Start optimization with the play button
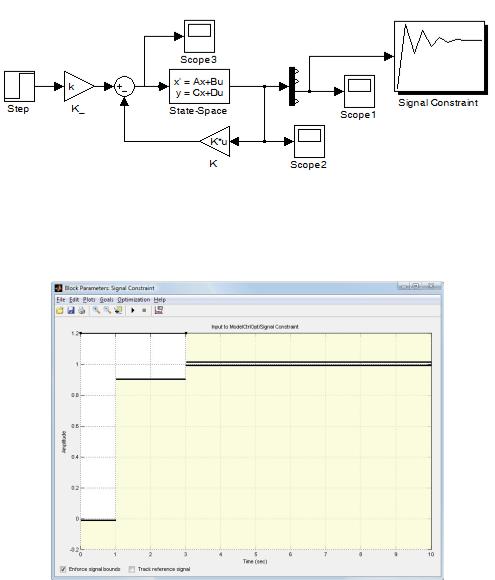The image size is (495, 580). click(133, 310)
